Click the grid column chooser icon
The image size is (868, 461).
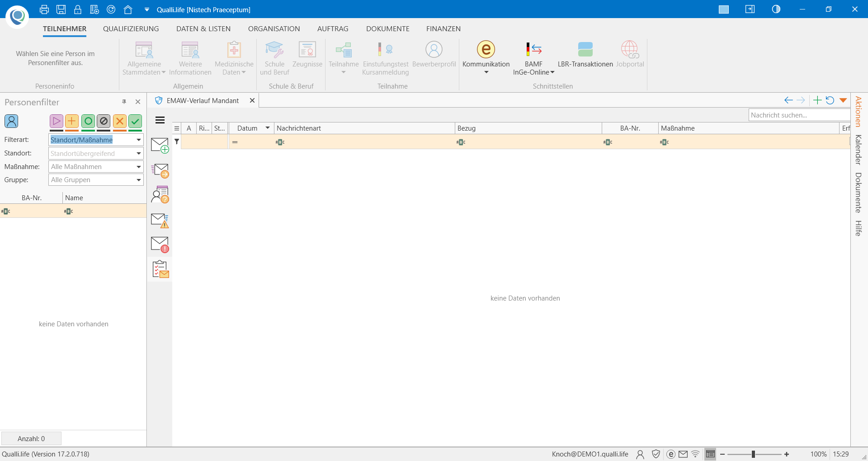(177, 128)
